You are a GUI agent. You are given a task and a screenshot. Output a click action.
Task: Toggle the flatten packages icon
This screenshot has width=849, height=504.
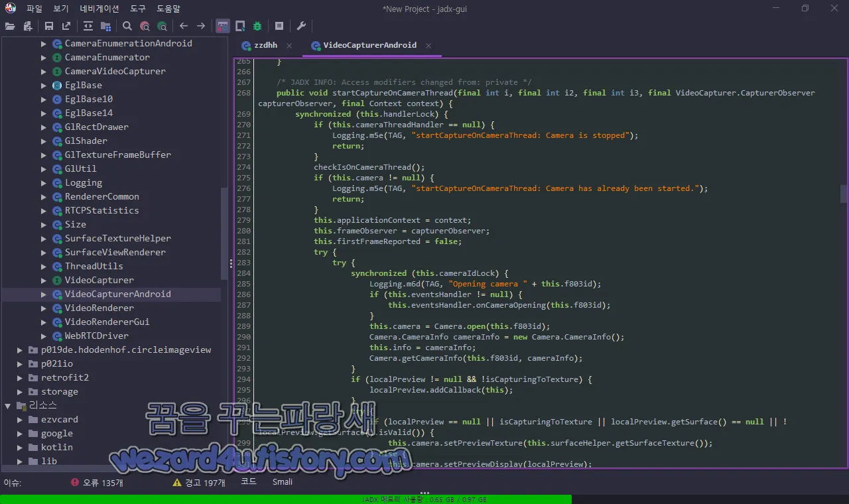coord(105,26)
